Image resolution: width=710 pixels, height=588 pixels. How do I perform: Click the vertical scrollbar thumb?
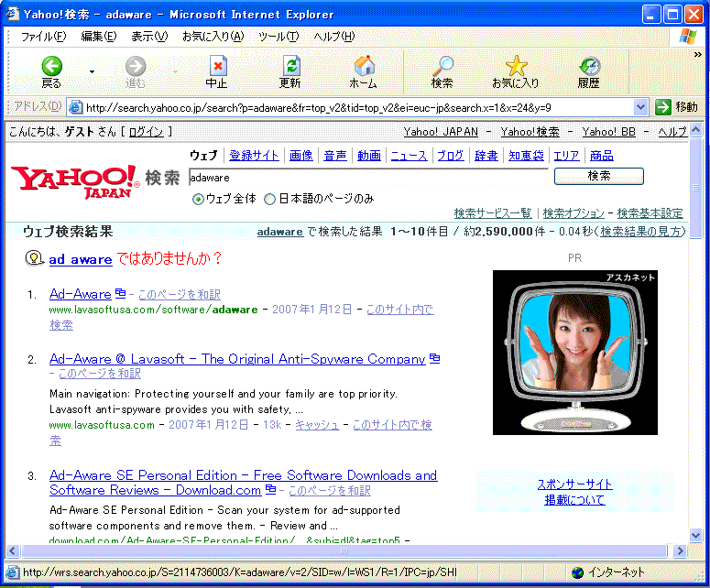pyautogui.click(x=696, y=189)
